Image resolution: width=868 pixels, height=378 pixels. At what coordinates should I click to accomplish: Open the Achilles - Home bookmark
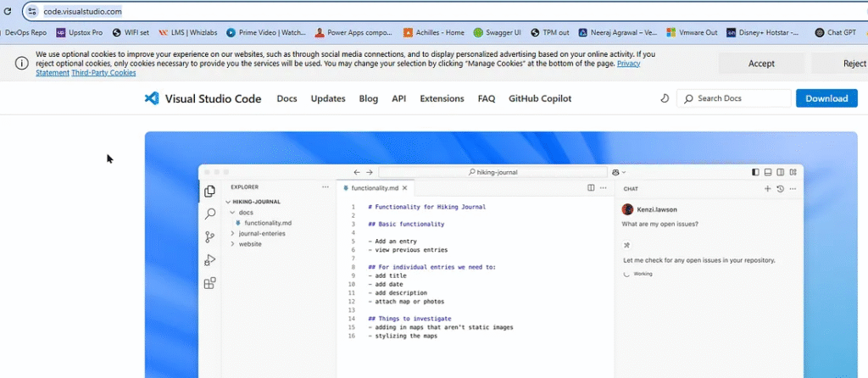tap(434, 33)
